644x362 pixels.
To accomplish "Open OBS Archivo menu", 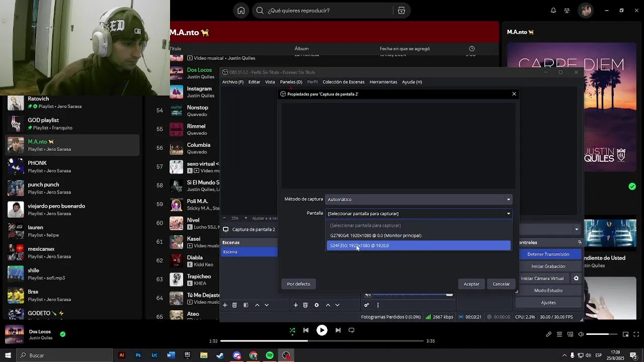I will [232, 82].
